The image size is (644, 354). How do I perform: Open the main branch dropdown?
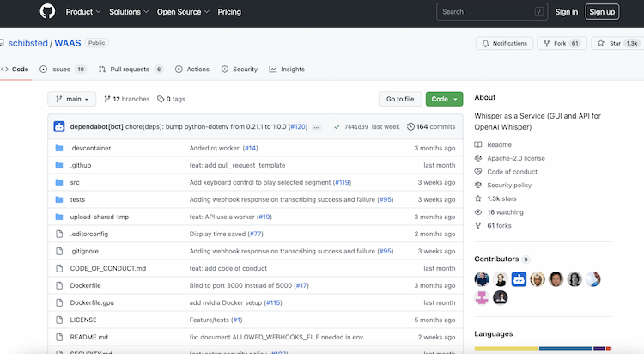tap(72, 99)
